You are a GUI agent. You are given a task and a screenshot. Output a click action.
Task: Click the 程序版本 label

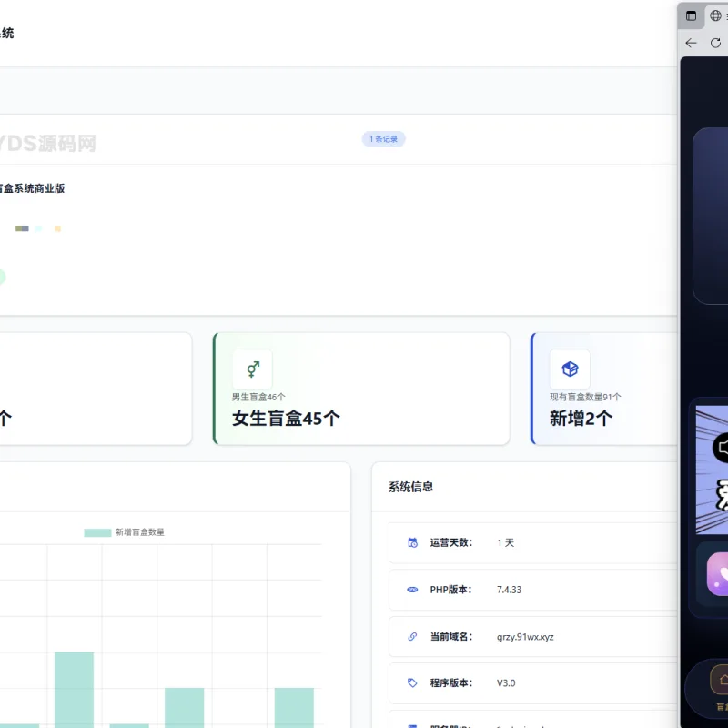(x=450, y=683)
